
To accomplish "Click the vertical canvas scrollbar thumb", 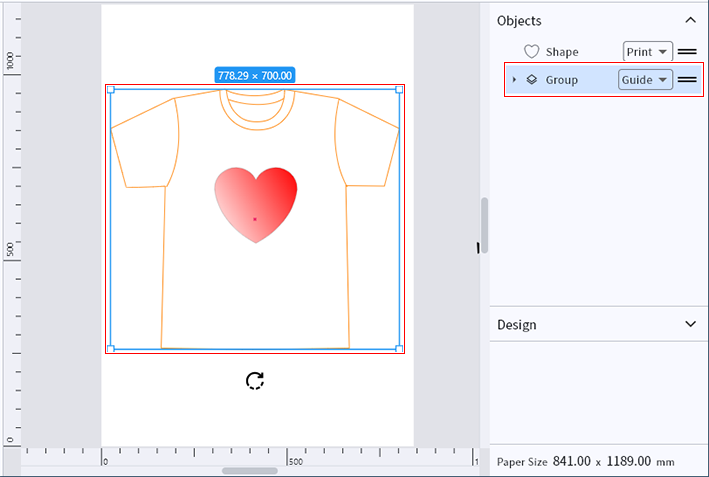I will (485, 224).
